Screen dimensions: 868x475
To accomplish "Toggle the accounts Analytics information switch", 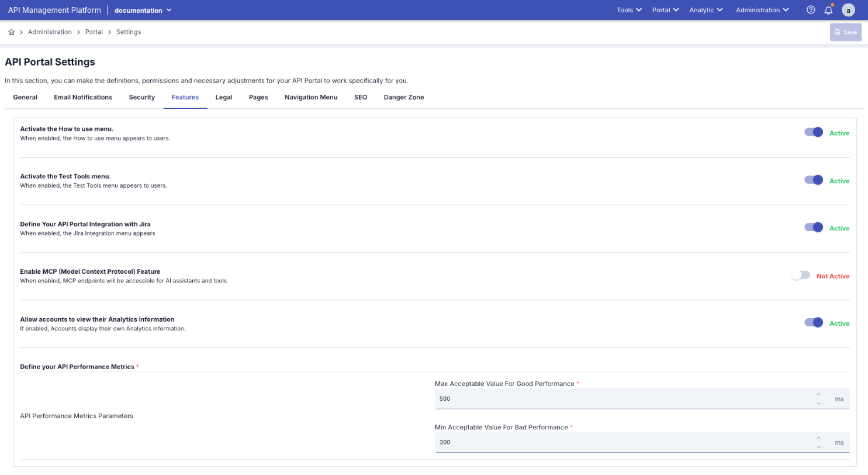I will (x=814, y=323).
